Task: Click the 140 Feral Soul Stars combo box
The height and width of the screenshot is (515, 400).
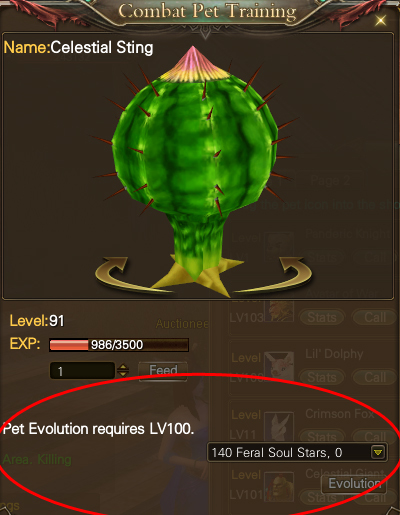Action: tap(297, 452)
